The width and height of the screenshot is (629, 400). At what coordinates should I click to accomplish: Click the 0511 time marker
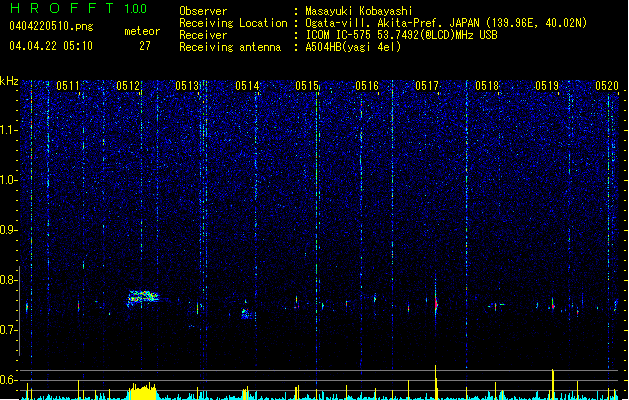tap(67, 85)
